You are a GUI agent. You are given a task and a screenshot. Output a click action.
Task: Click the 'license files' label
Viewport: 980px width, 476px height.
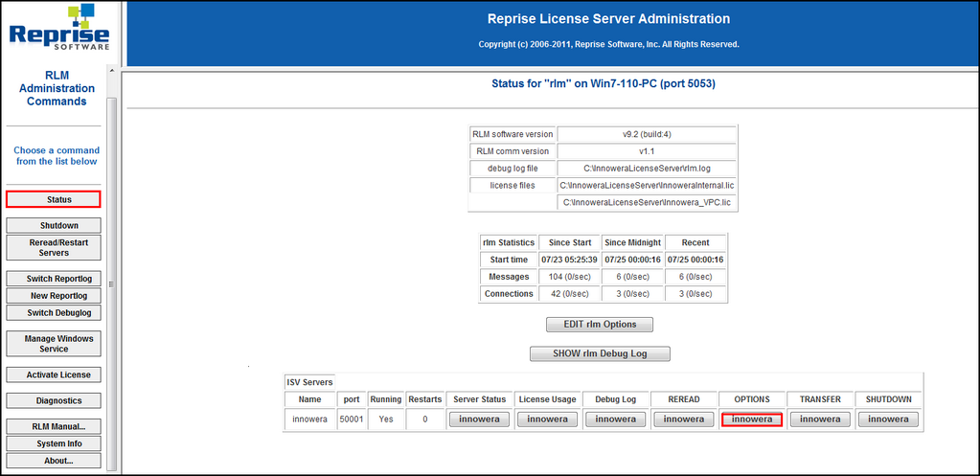(512, 185)
